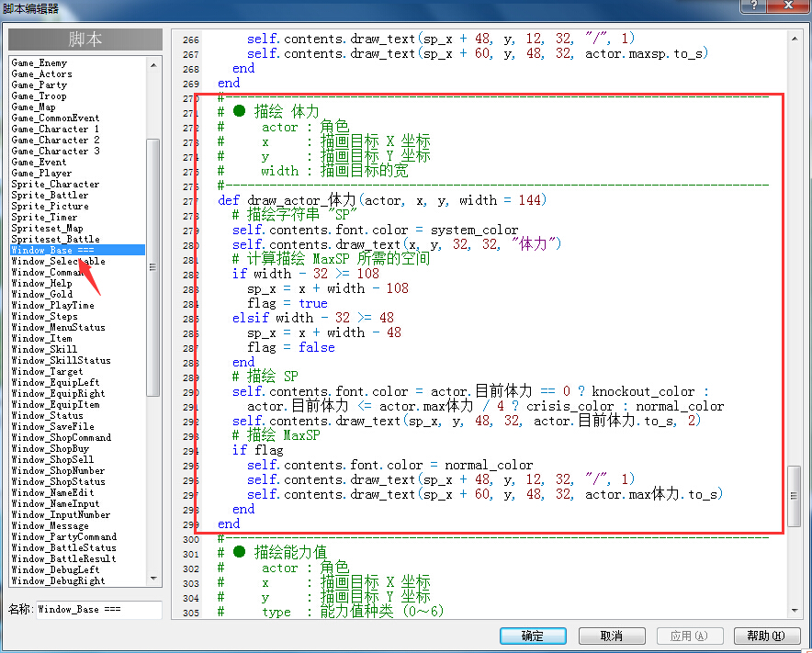The width and height of the screenshot is (812, 653).
Task: Select Window_NameInput script
Action: 55,503
